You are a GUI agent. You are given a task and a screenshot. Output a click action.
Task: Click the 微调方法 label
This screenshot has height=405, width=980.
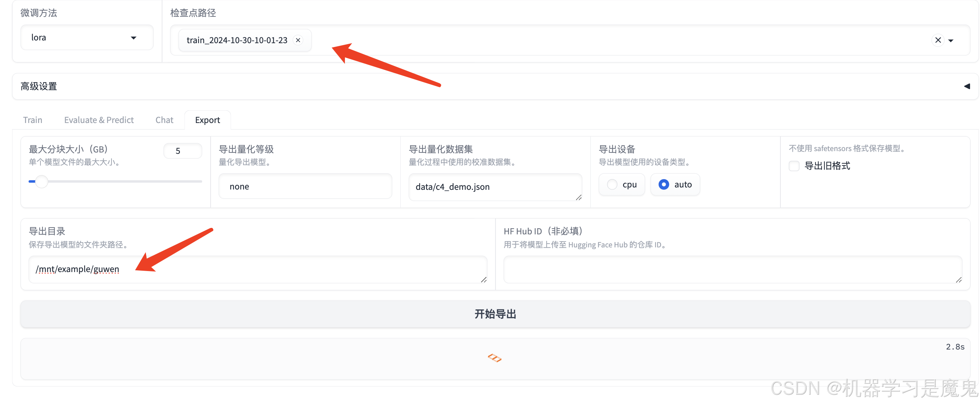point(39,13)
